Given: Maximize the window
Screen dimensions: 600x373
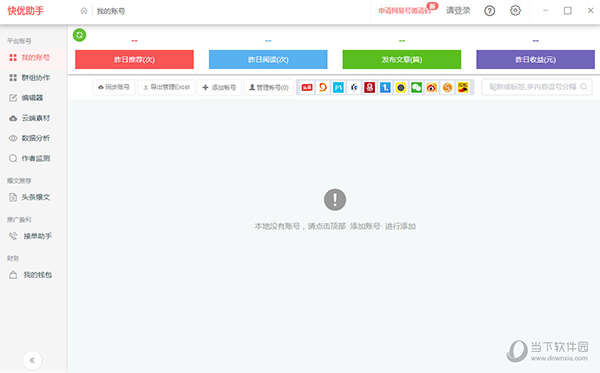Looking at the screenshot, I should (x=567, y=10).
